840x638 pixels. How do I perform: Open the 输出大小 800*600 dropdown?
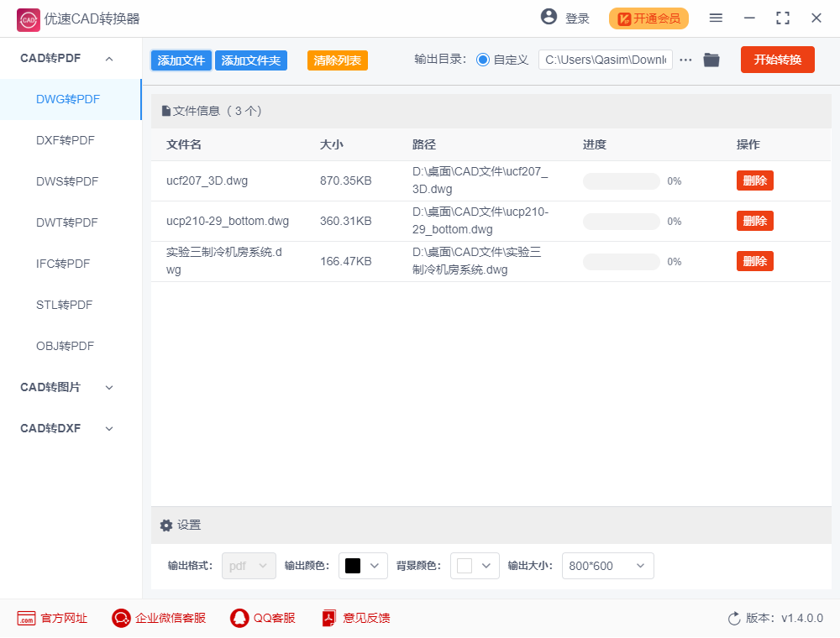pos(607,566)
